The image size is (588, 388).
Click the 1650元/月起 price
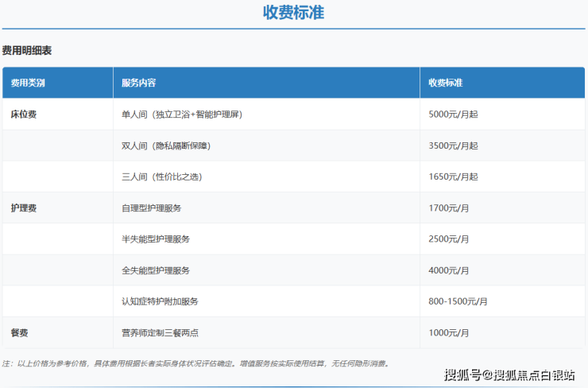[453, 177]
